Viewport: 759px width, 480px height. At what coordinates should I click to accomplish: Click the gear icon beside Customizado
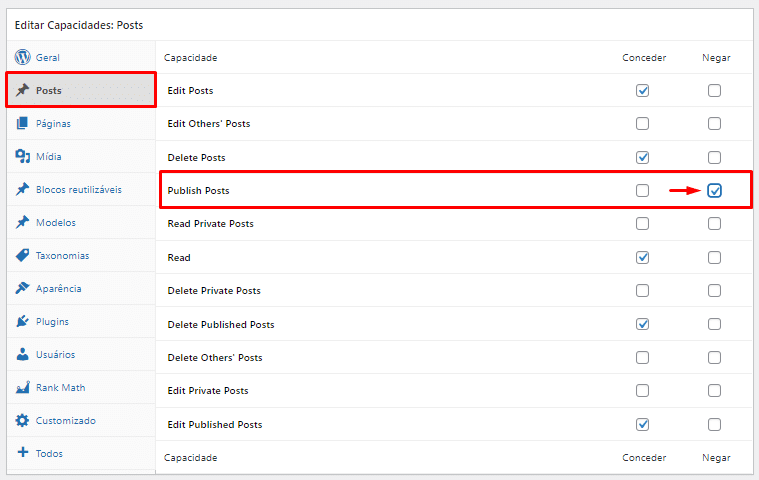tap(22, 420)
